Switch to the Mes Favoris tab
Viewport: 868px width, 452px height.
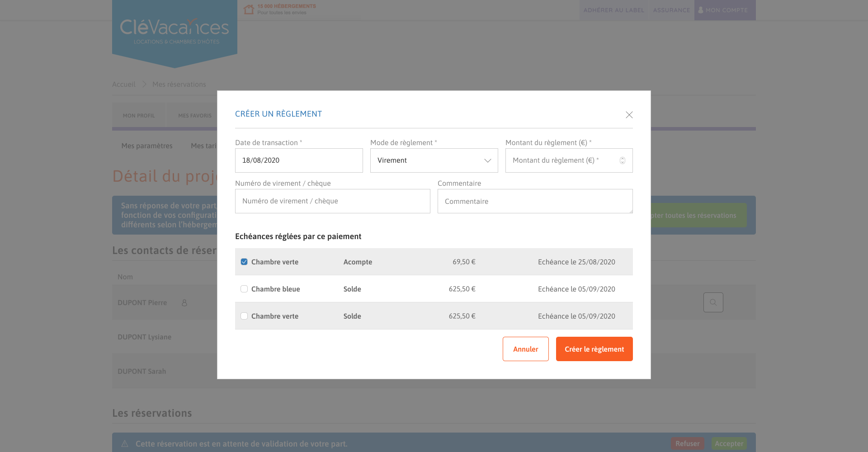195,116
